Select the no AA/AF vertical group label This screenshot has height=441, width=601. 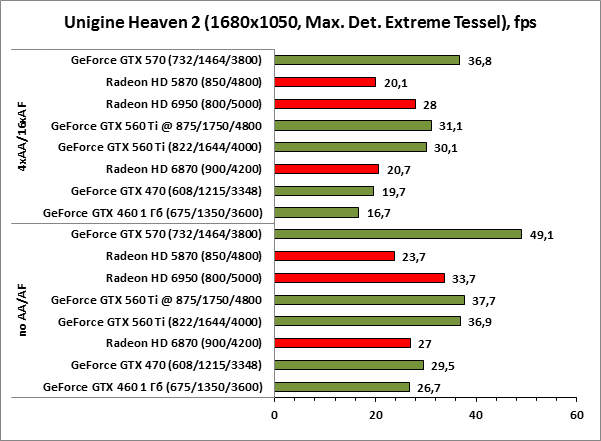point(24,310)
